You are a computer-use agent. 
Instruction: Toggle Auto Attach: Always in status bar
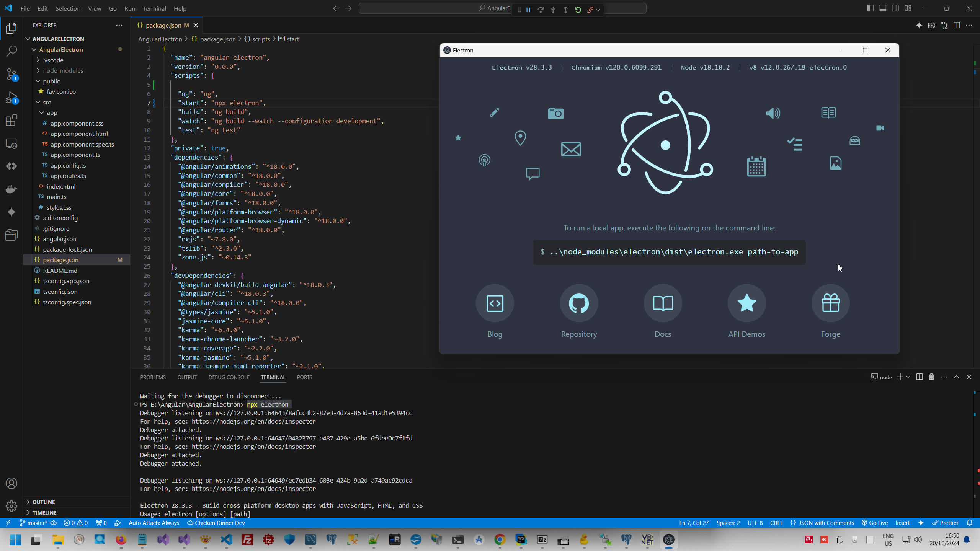(x=154, y=523)
